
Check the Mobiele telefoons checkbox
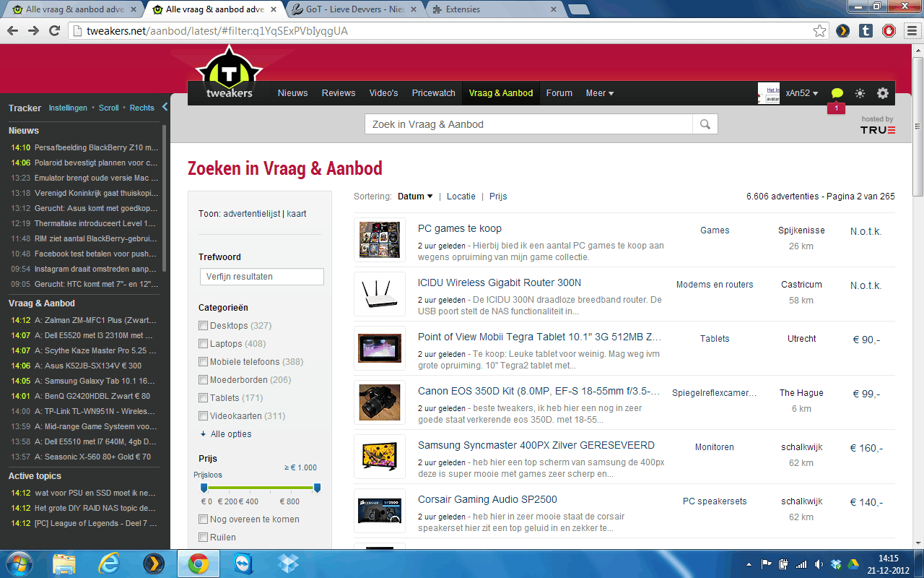pos(203,361)
